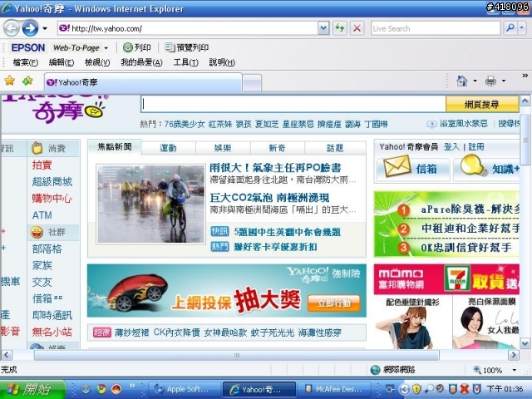532x399 pixels.
Task: Open Favorites Center star icon
Action: click(10, 81)
